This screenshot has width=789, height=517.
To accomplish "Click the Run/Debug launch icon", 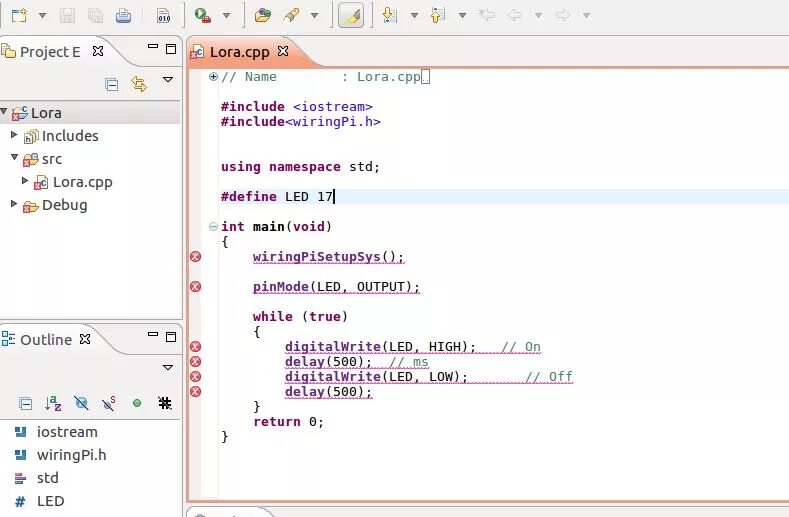I will (x=203, y=16).
